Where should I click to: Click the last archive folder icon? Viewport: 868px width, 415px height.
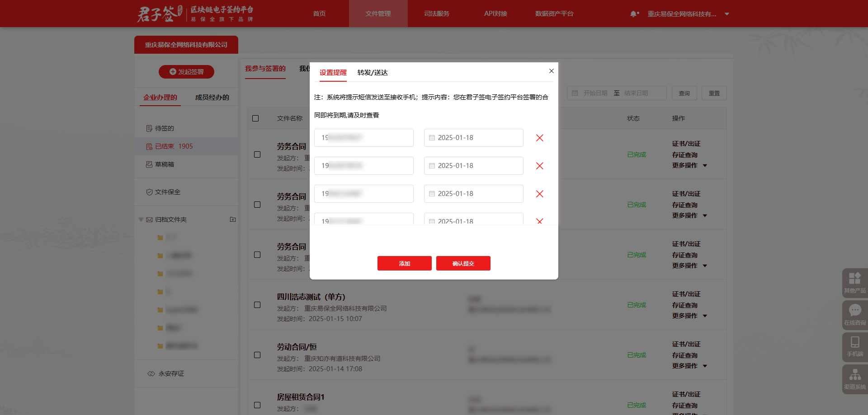pos(160,346)
